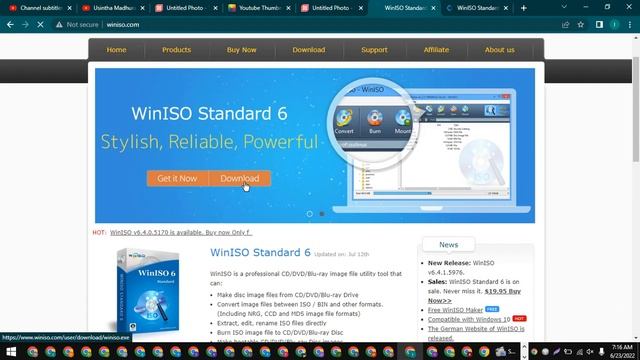Viewport: 640px width, 360px height.
Task: Click the page vertical scrollbar thumb
Action: click(x=636, y=109)
